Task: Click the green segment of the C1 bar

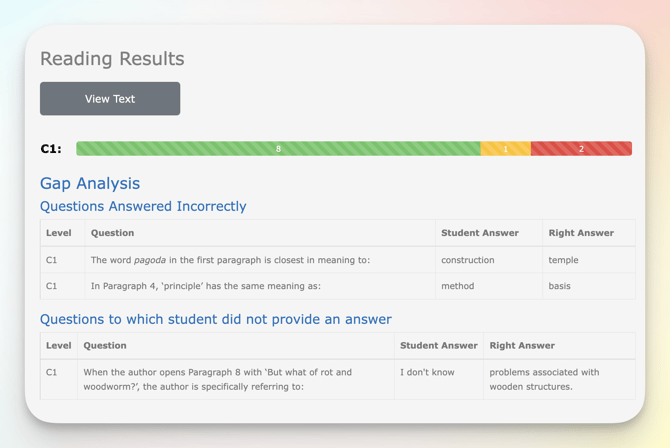Action: (x=278, y=149)
